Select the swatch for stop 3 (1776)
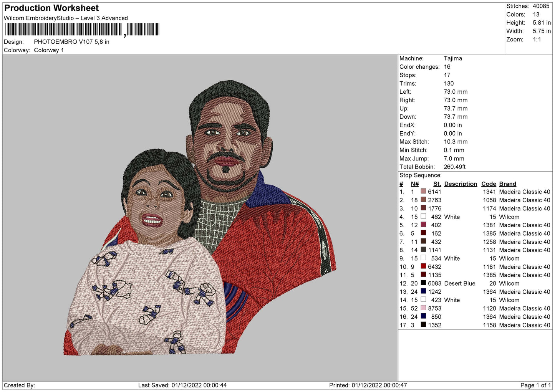Image resolution: width=555 pixels, height=392 pixels. [x=423, y=208]
